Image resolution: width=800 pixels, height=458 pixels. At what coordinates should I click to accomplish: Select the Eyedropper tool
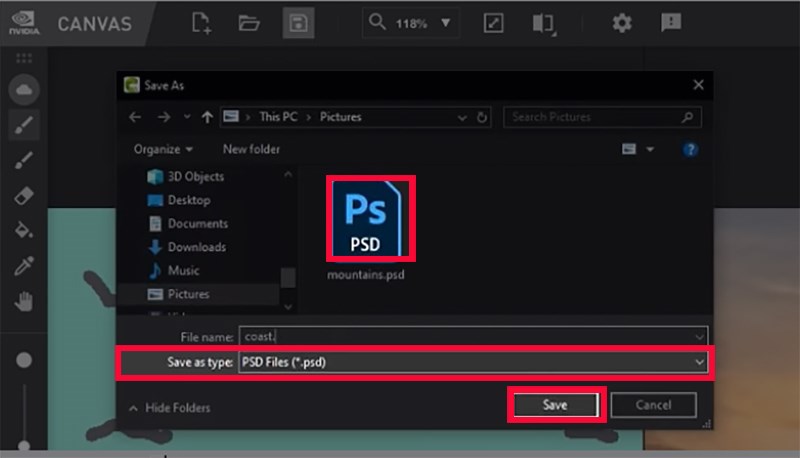[24, 266]
